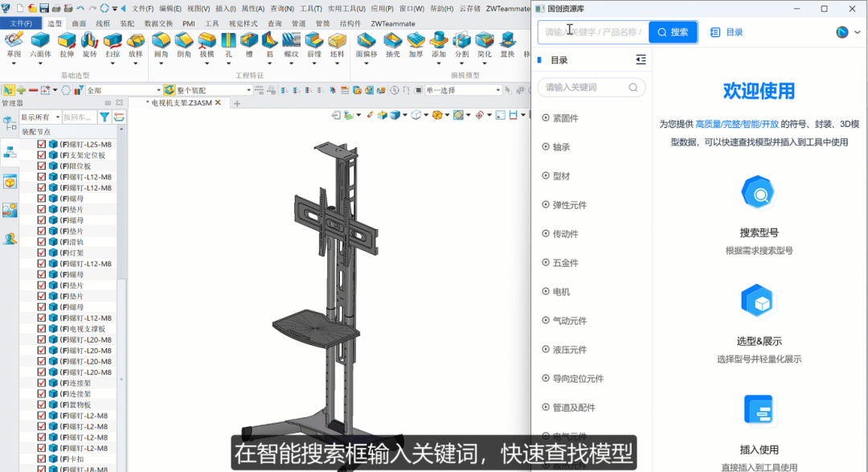Click the blue 文件(F) button

(22, 23)
